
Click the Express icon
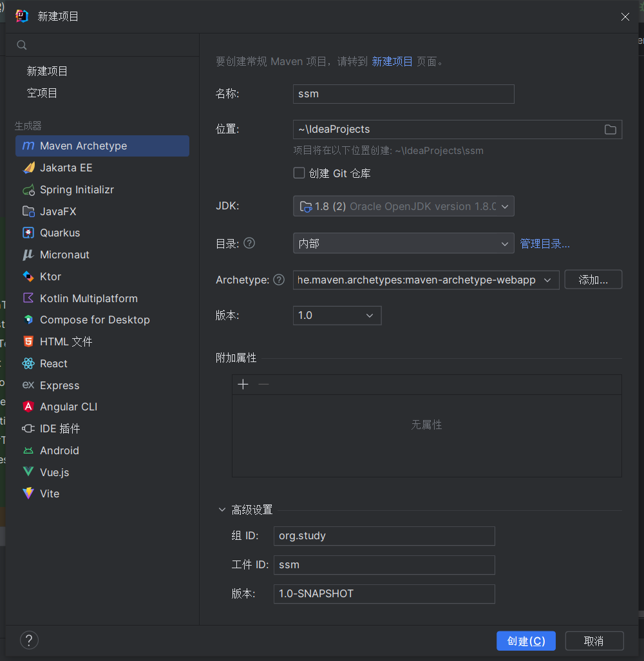coord(28,385)
